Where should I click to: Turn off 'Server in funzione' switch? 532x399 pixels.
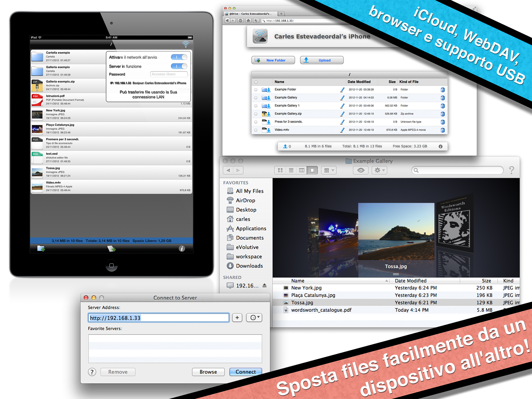[x=179, y=66]
